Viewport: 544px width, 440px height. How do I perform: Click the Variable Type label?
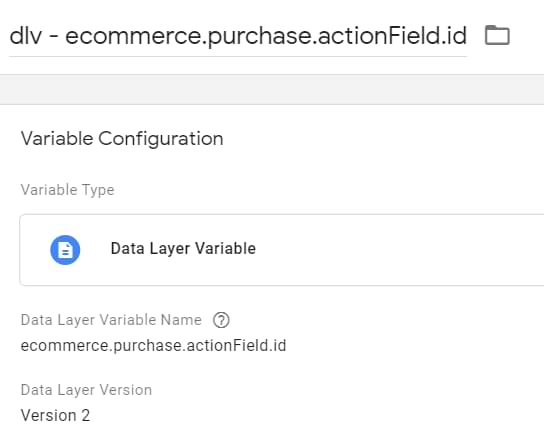coord(68,190)
